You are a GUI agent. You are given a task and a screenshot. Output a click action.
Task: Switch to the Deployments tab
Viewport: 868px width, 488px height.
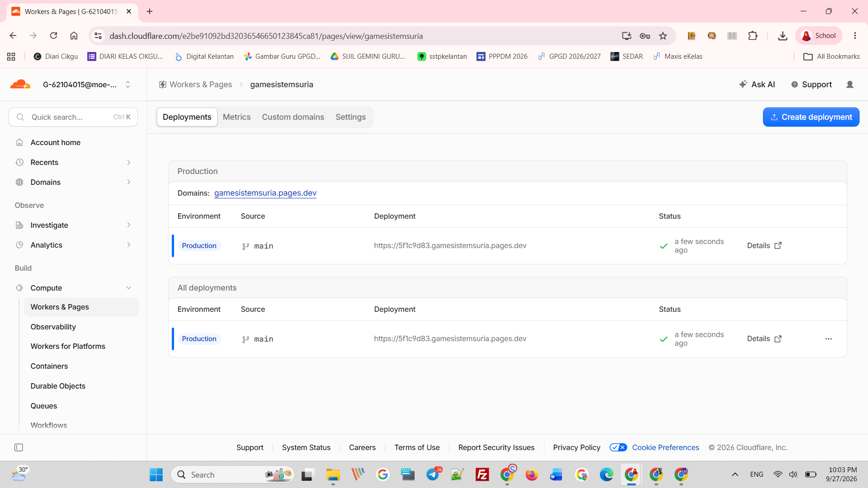(187, 117)
